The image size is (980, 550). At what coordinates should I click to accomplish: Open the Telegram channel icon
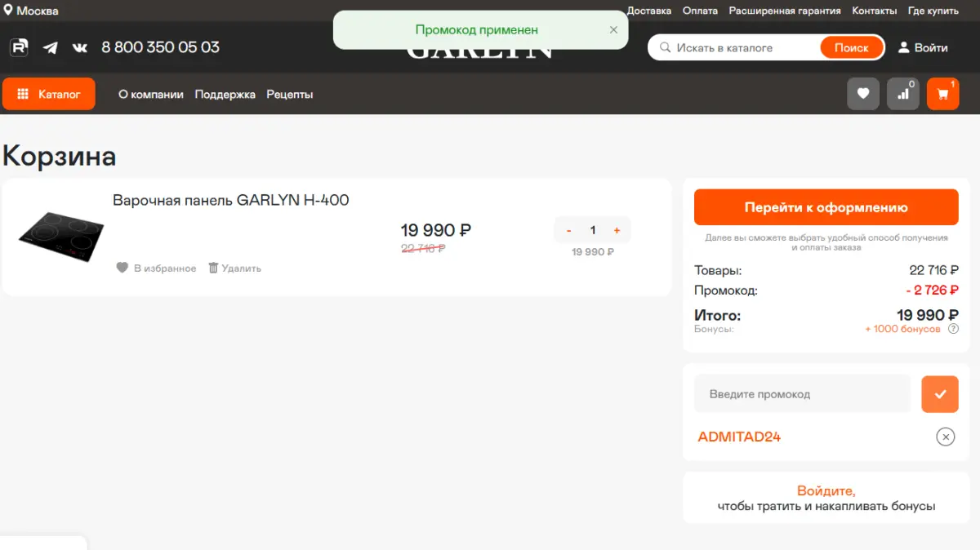51,47
